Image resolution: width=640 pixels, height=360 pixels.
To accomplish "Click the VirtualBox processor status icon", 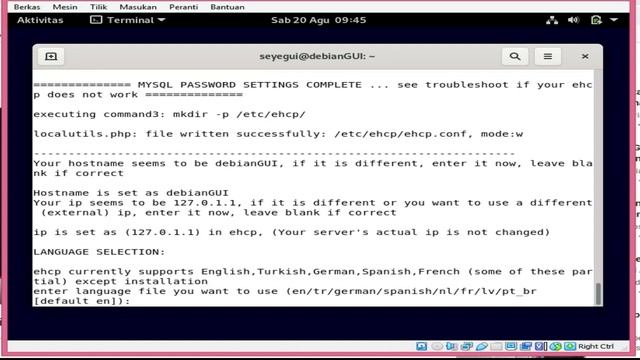I will [540, 347].
